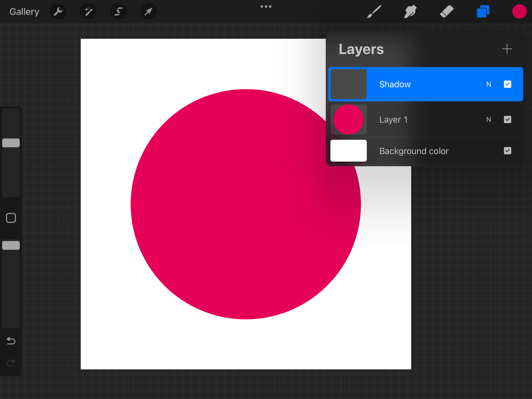Screen dimensions: 532x399
Task: Open the active color swatch
Action: 519,11
